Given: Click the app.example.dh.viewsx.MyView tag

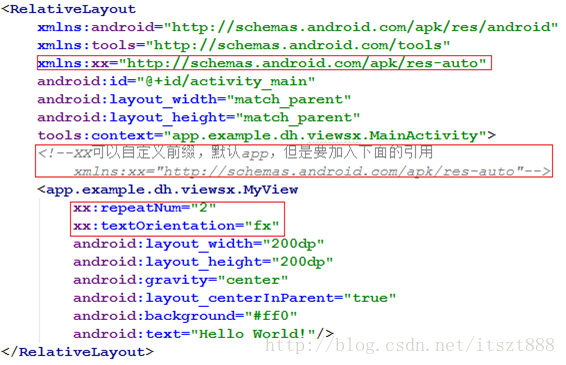Looking at the screenshot, I should (x=167, y=190).
